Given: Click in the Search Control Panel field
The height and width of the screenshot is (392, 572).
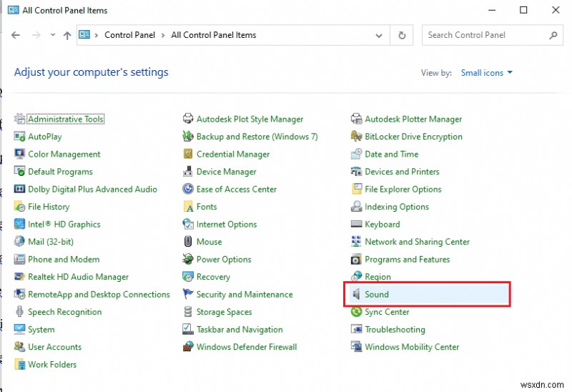Looking at the screenshot, I should (486, 35).
